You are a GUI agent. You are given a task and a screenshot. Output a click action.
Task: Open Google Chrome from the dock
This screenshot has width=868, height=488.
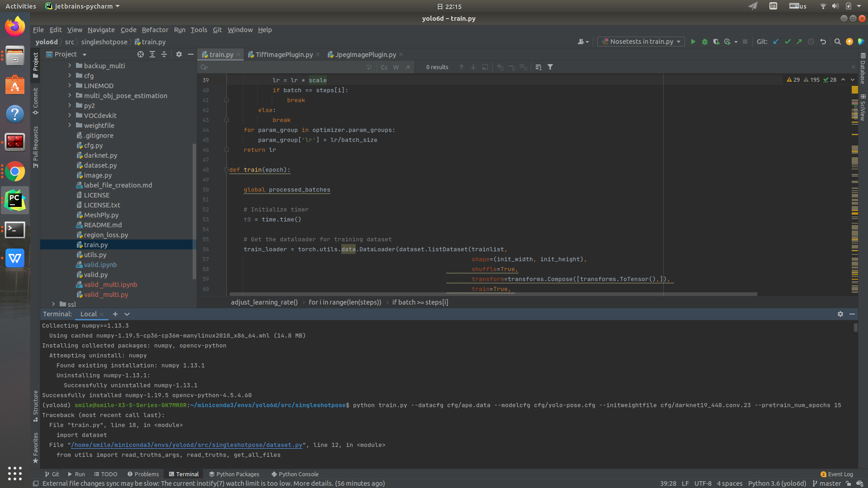click(x=15, y=172)
